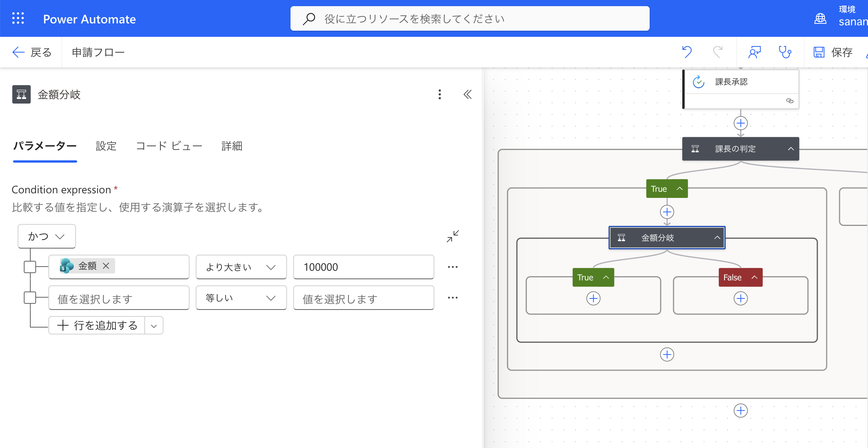Collapse the condition editor with shrink arrows icon
The image size is (868, 448).
[x=453, y=236]
